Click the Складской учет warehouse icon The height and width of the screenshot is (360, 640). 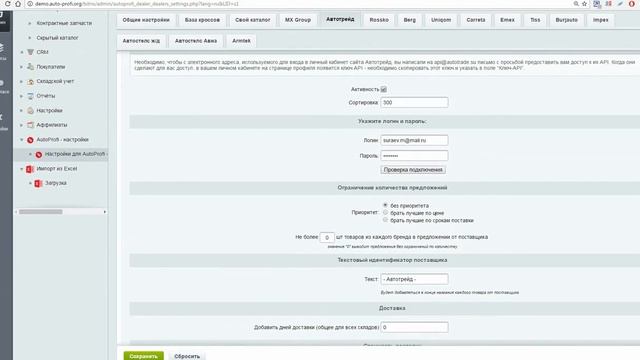pos(30,81)
